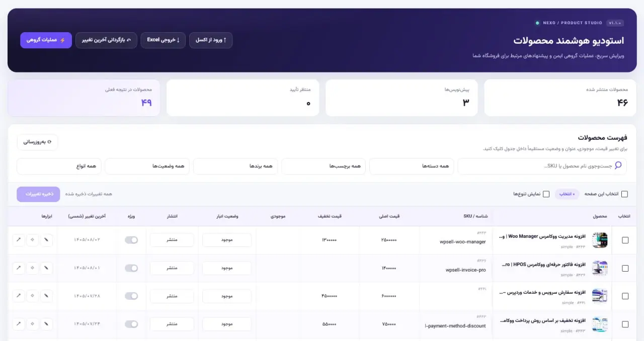Click the sparkle suggestions icon for wpsell-invoice-pro row
Screen dimensions: 644x341
32,268
